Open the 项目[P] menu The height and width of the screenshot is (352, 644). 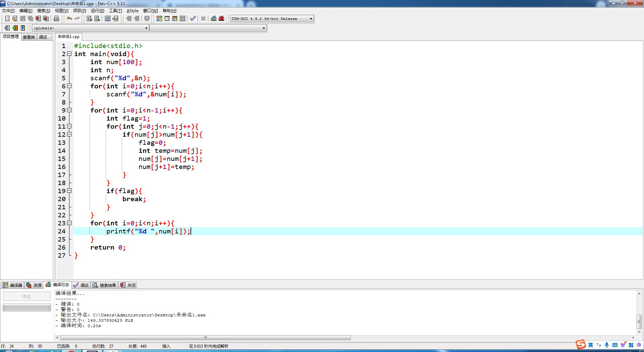pos(79,11)
